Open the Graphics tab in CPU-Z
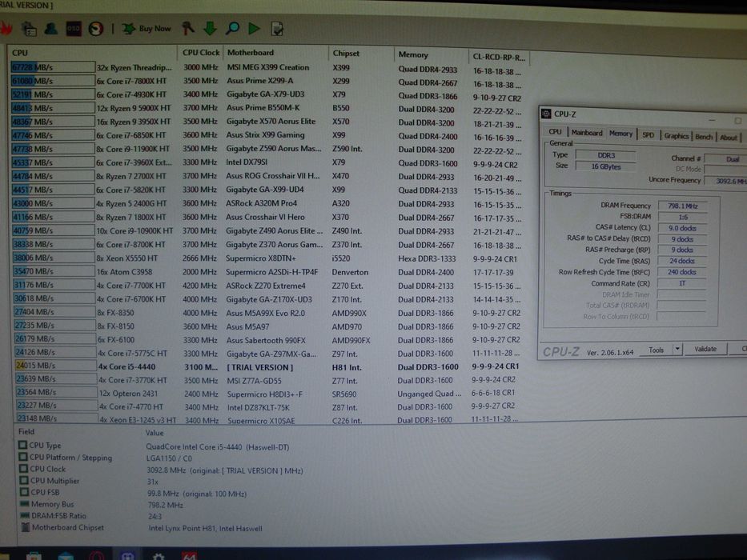This screenshot has height=560, width=747. tap(677, 136)
